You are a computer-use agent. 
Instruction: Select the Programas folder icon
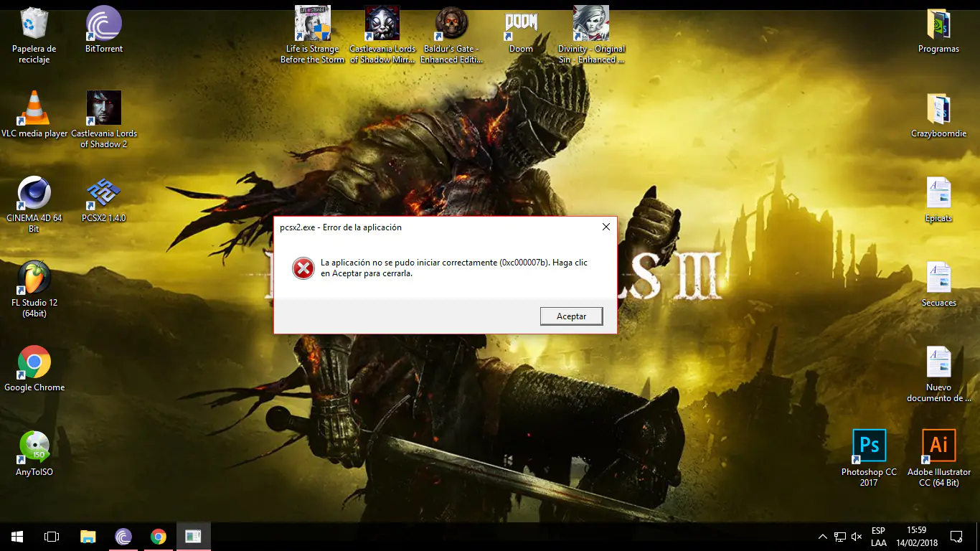coord(938,29)
